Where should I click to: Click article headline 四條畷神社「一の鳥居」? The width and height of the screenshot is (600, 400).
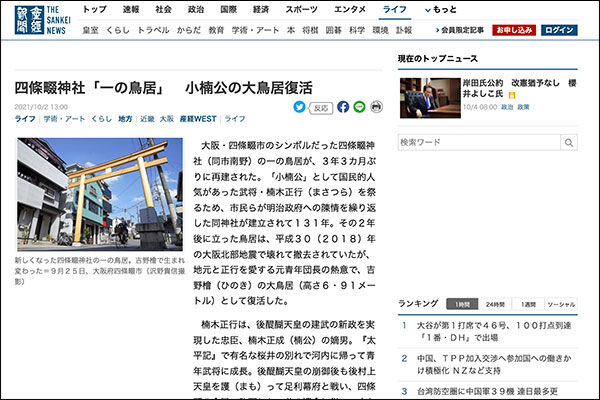coord(163,88)
